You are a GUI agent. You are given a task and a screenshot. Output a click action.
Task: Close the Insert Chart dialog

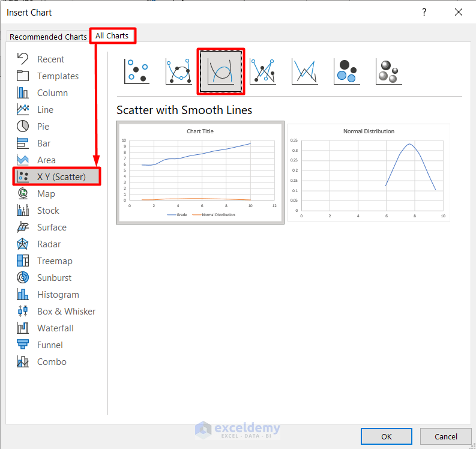click(459, 12)
